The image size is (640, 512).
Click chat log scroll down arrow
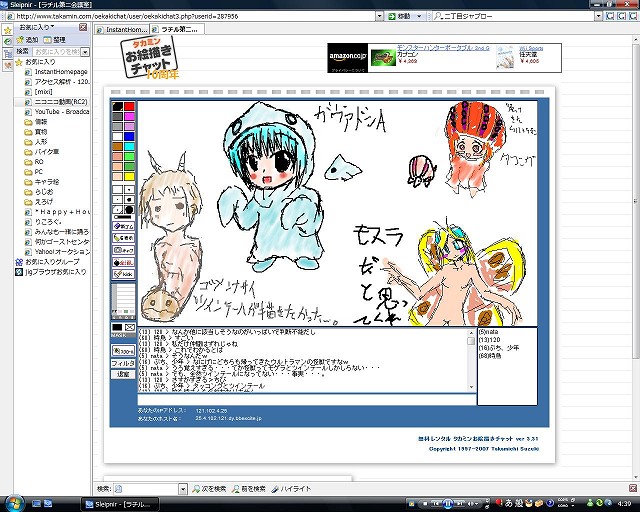click(x=471, y=387)
